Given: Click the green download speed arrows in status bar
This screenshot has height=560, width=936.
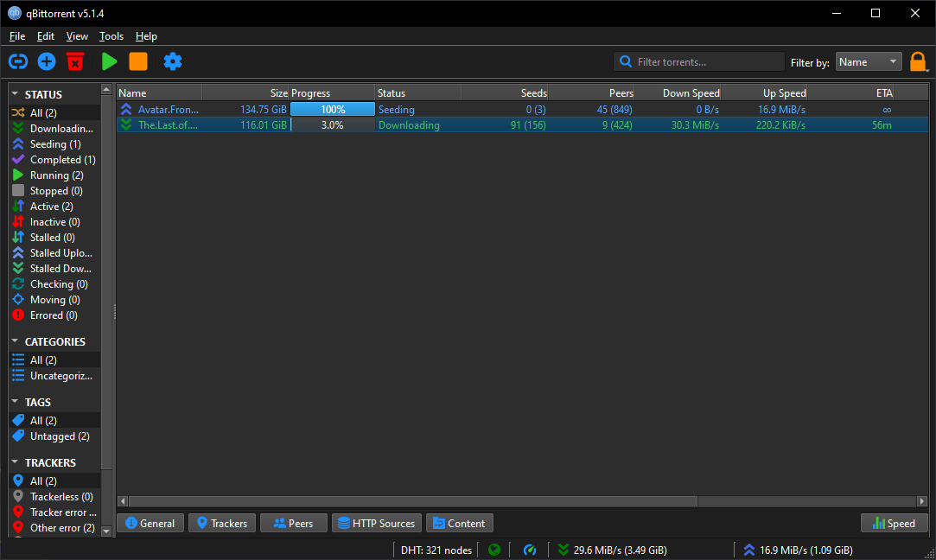Looking at the screenshot, I should tap(563, 550).
